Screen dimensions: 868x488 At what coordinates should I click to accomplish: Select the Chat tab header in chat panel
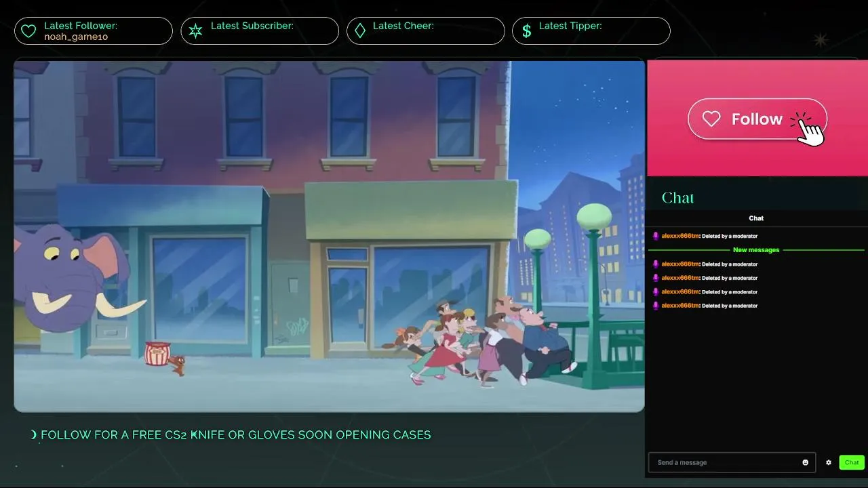[756, 218]
